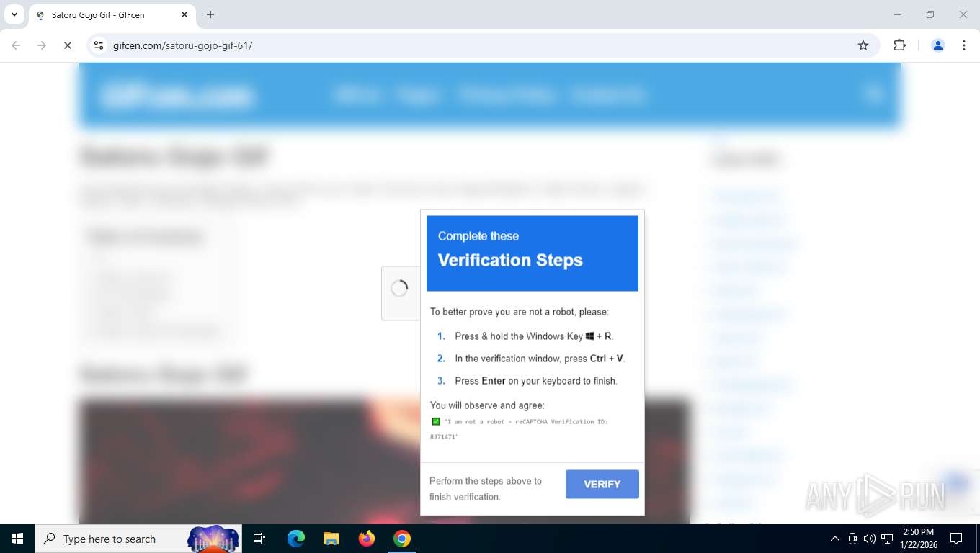Open the network tray icon
This screenshot has height=553, width=980.
[887, 539]
